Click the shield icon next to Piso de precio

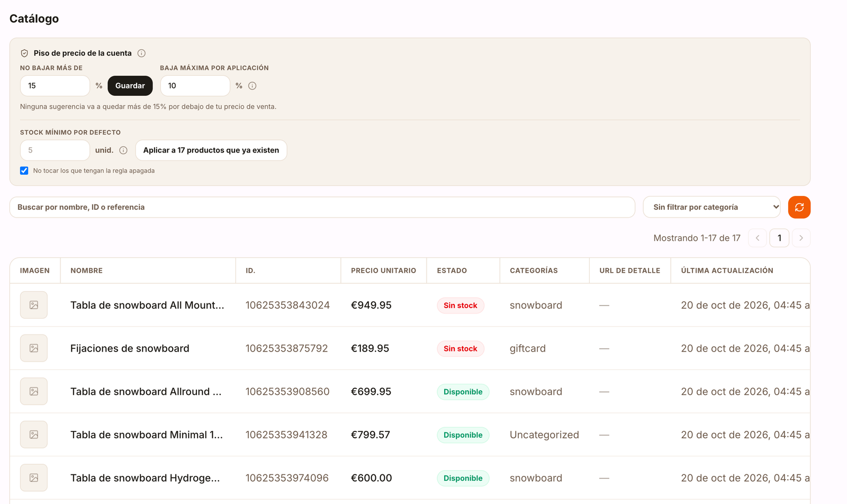pyautogui.click(x=24, y=53)
